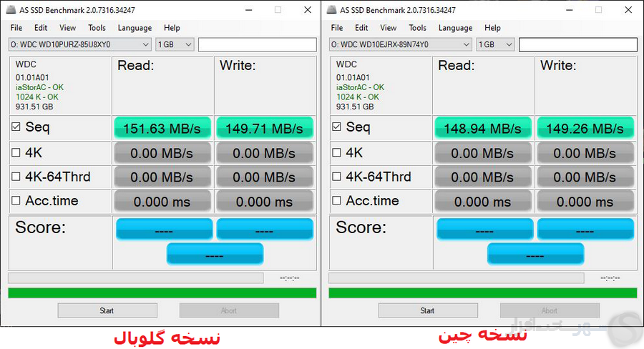Open Language menu in right window
644x349 pixels.
(x=455, y=28)
